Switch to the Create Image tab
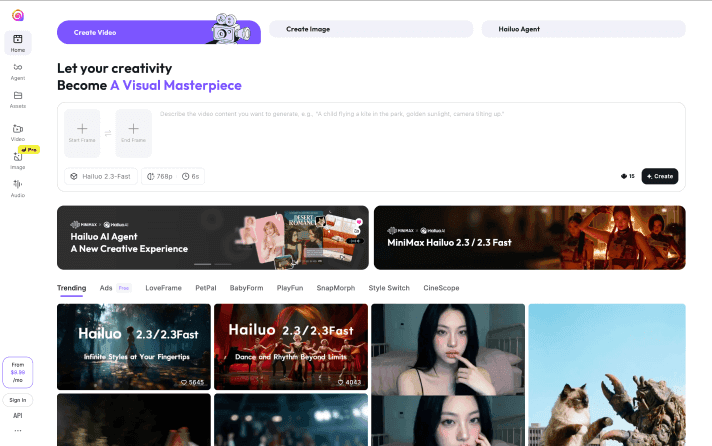This screenshot has height=446, width=712. pyautogui.click(x=371, y=29)
